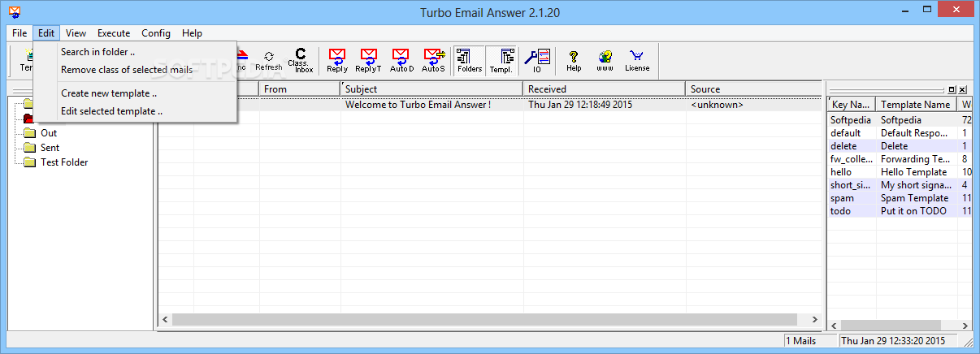Select the Sent folder label
Screen dimensions: 980x354
tap(50, 148)
